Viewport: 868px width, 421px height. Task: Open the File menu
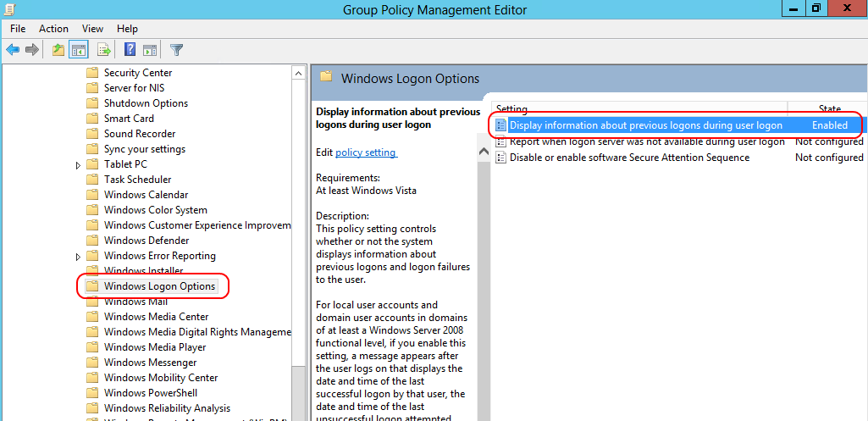(19, 29)
